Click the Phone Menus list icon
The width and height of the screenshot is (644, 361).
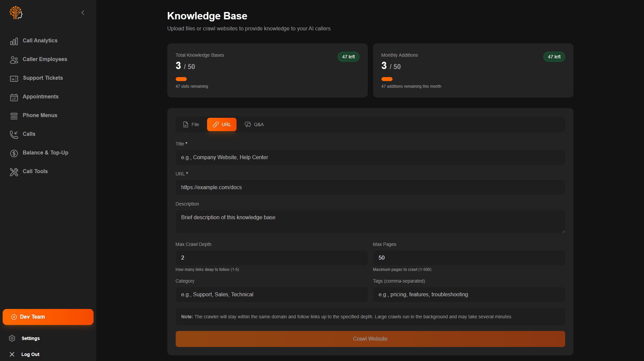14,116
